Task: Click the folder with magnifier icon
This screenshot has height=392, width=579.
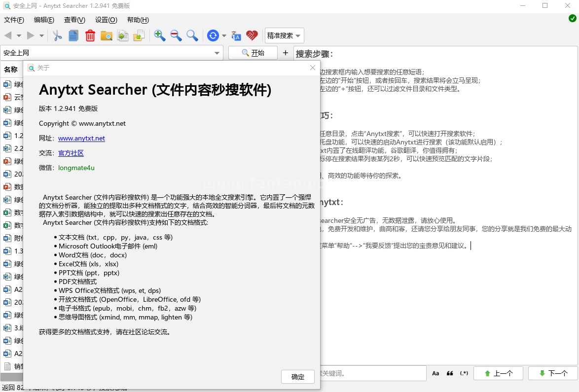Action: 107,36
